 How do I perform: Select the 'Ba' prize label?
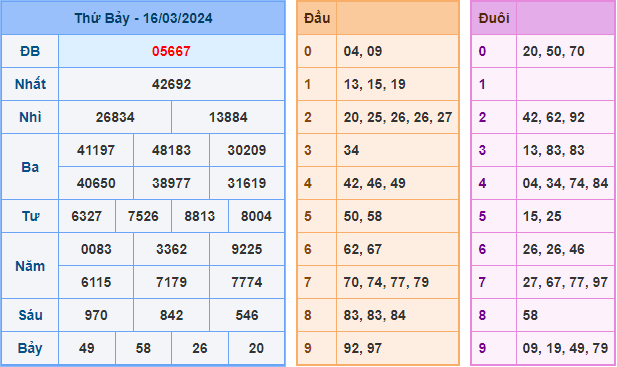tap(30, 167)
